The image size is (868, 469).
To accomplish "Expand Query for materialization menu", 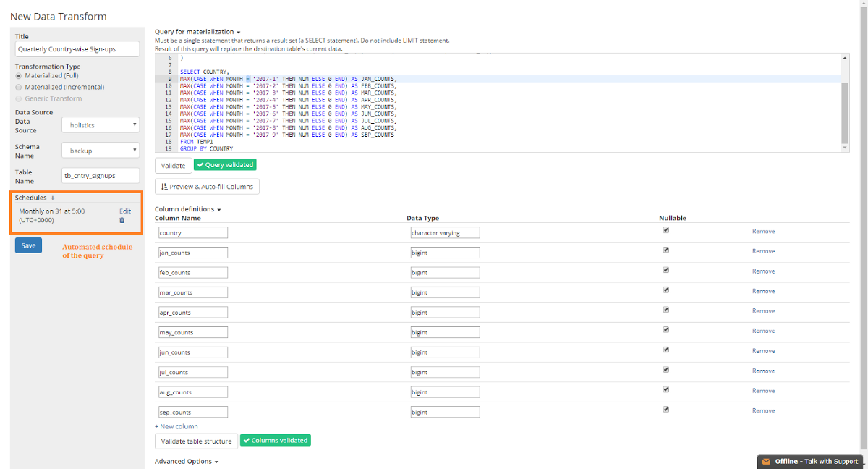I will coord(197,32).
